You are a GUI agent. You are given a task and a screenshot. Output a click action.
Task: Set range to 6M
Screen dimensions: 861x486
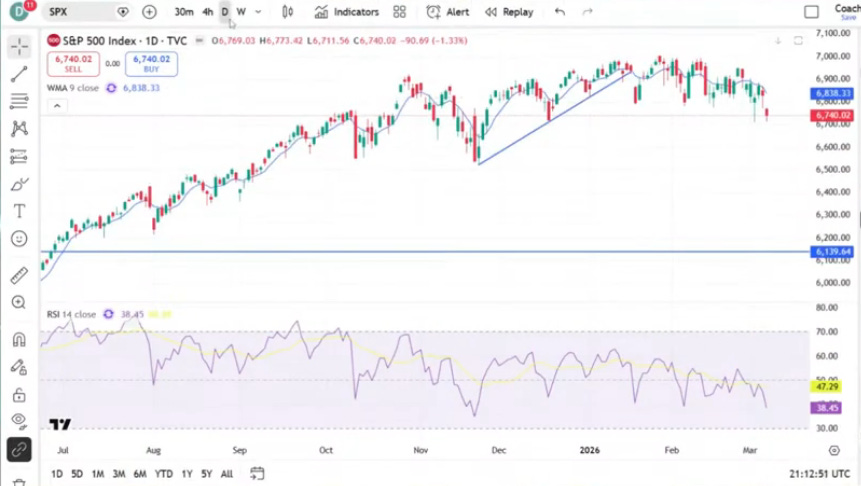coord(140,473)
